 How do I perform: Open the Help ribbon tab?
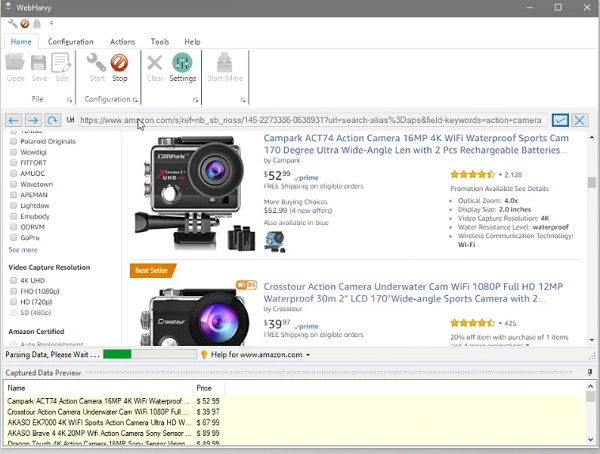click(192, 42)
